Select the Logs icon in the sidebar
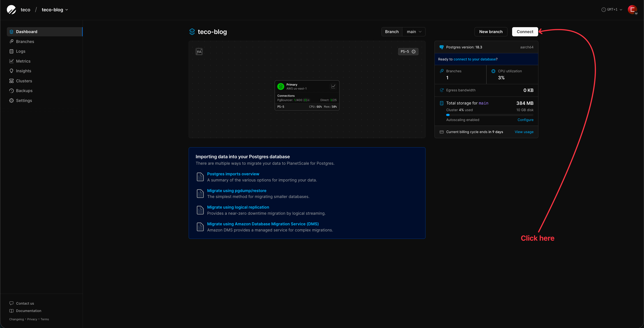 pos(11,51)
